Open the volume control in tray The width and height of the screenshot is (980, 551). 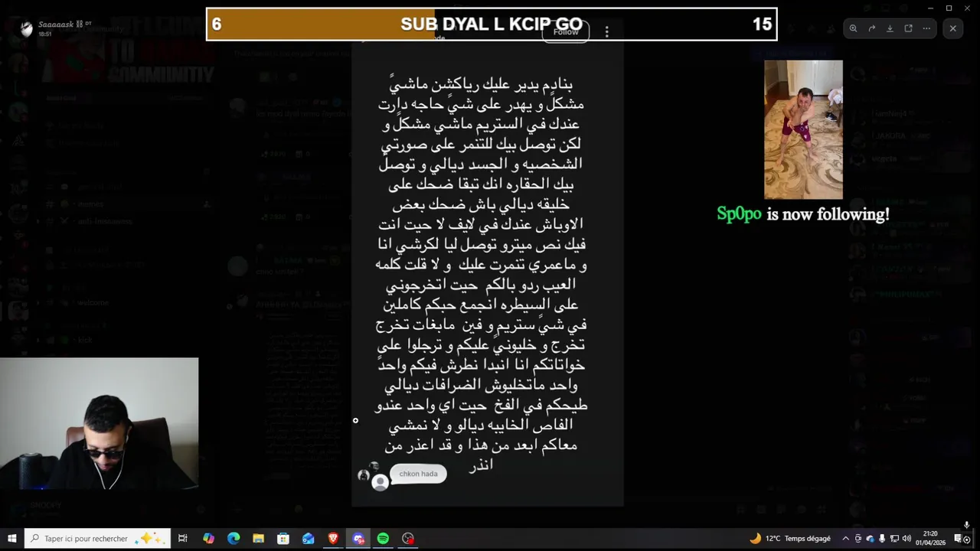click(906, 539)
